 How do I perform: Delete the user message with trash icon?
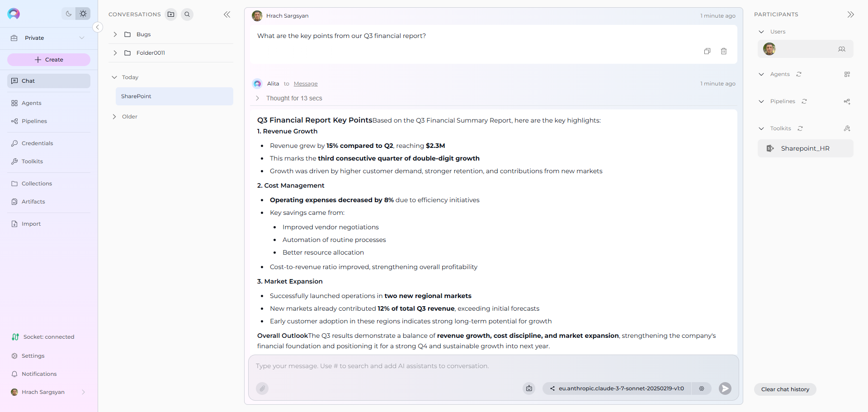point(724,51)
